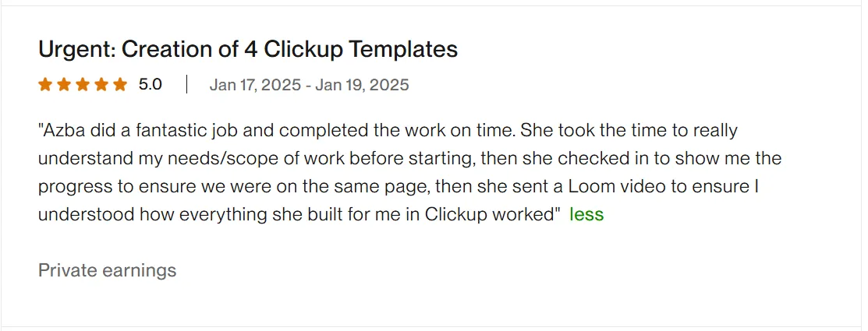Click the vertical divider beside the rating
868x331 pixels.
click(x=186, y=85)
